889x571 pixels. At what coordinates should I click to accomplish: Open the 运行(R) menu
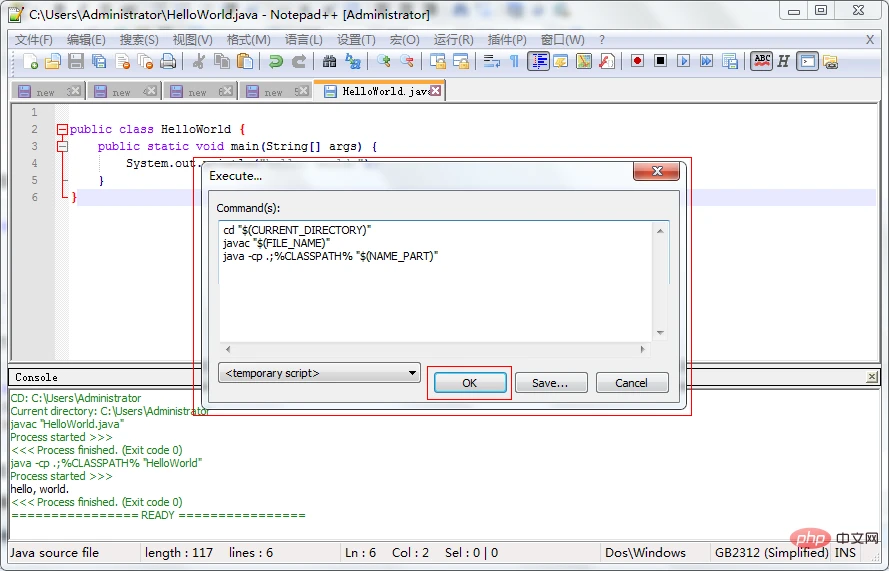454,40
